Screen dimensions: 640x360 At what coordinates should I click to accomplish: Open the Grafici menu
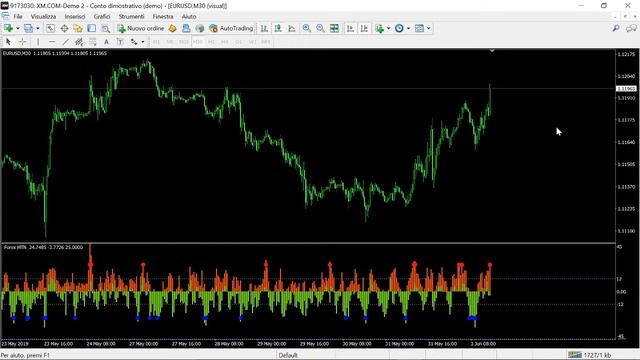pyautogui.click(x=102, y=16)
